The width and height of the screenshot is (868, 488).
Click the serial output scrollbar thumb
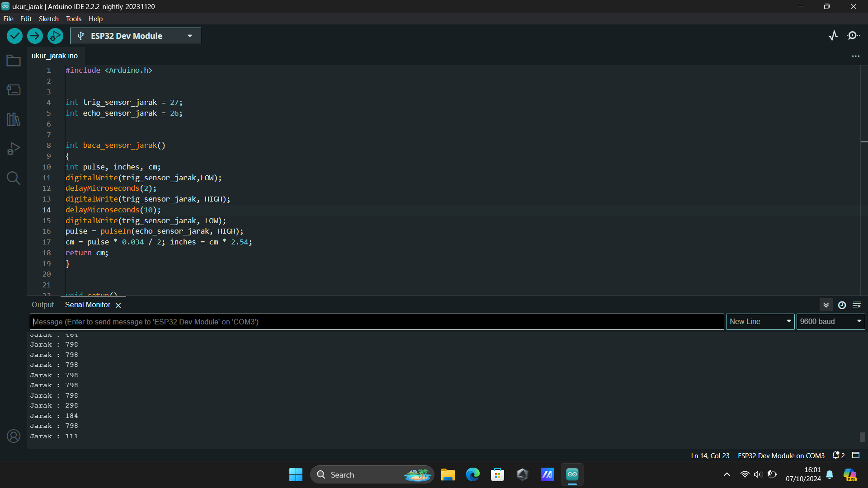tap(862, 437)
